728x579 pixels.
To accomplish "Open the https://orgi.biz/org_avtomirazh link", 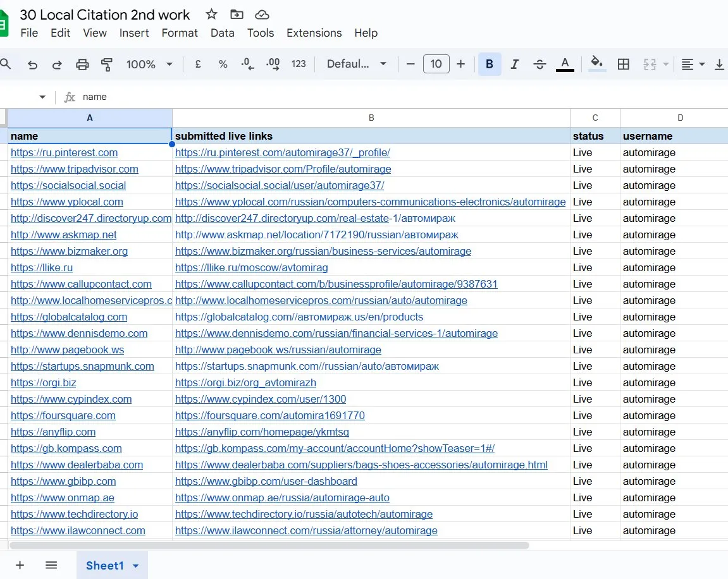I will [x=245, y=383].
